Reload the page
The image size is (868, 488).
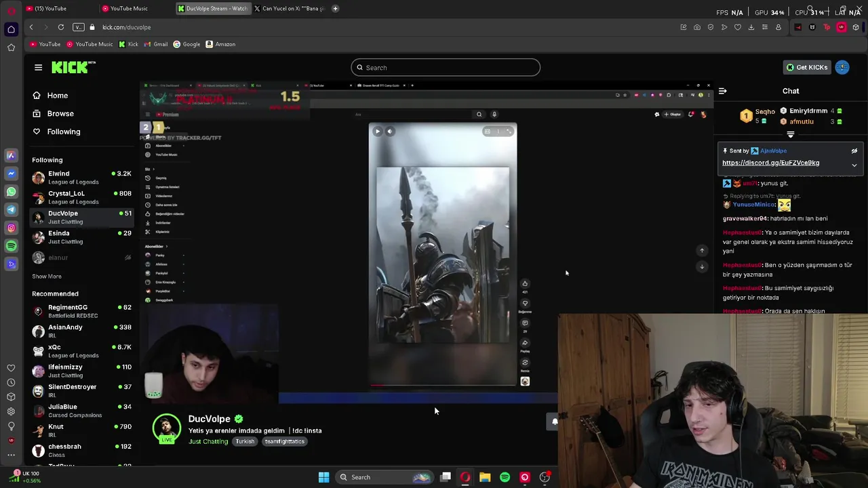click(x=61, y=27)
